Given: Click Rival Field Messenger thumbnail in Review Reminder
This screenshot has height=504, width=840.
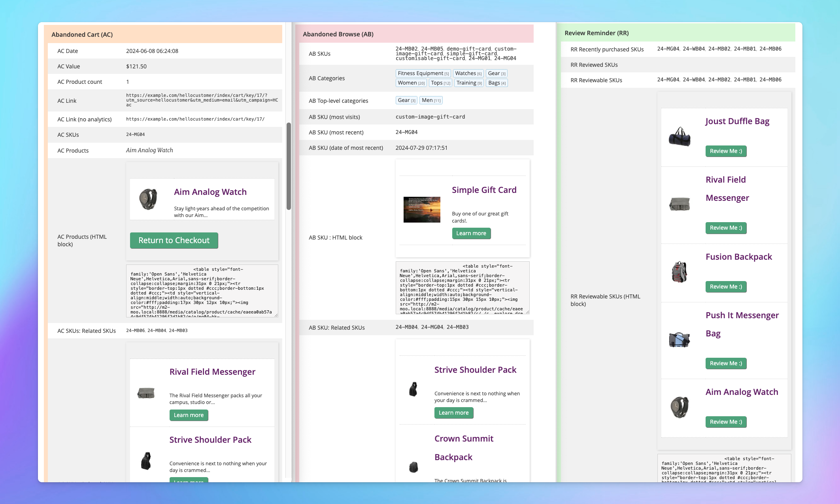Looking at the screenshot, I should click(680, 204).
